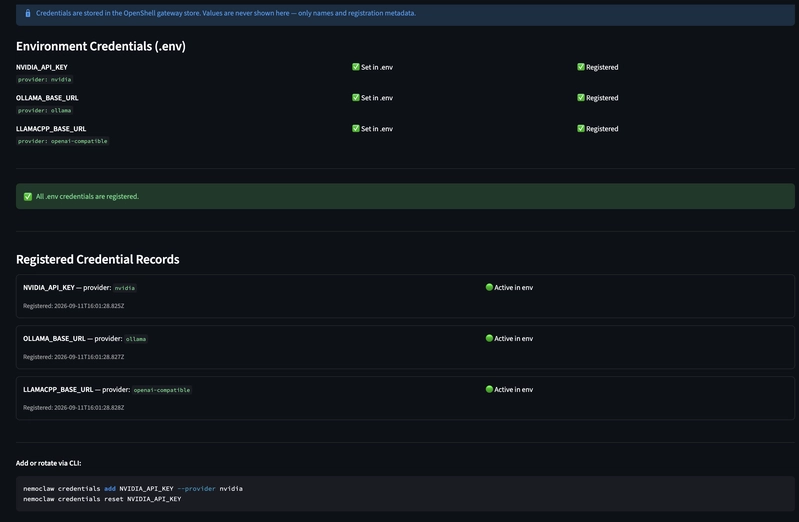Select the 'provider: ollama' tag
Screen dimensions: 799x522
pyautogui.click(x=45, y=110)
